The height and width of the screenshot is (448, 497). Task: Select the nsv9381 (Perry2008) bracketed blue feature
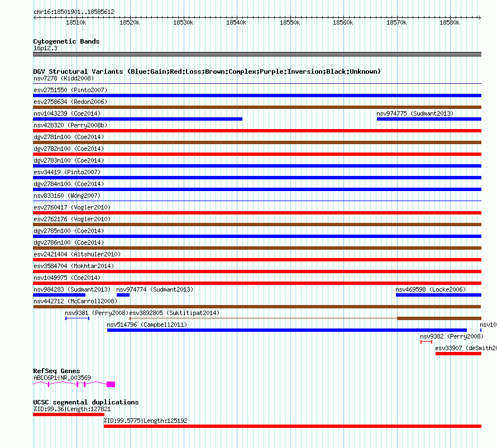click(77, 318)
